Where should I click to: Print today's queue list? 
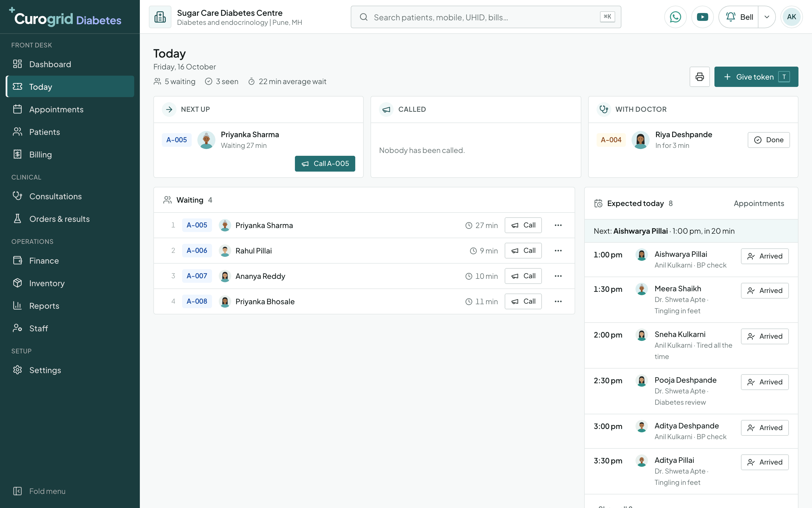pyautogui.click(x=700, y=77)
